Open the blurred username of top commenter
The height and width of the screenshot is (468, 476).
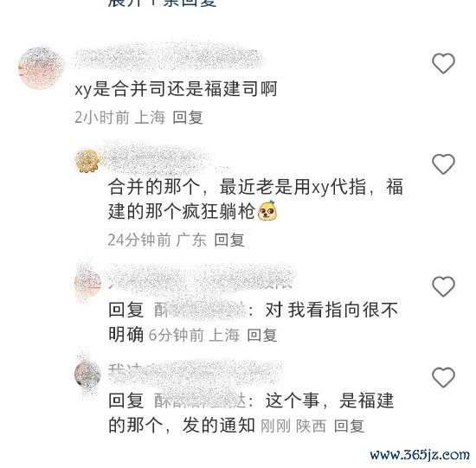pyautogui.click(x=169, y=59)
